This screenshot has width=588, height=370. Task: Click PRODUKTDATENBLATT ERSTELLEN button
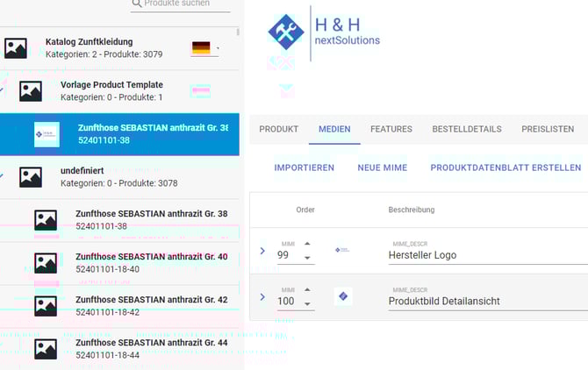pos(506,167)
